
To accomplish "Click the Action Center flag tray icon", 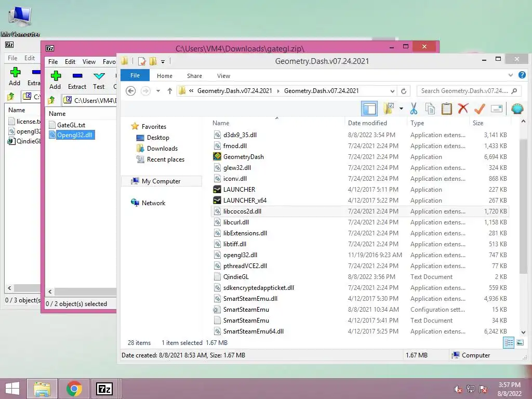I will pyautogui.click(x=483, y=389).
